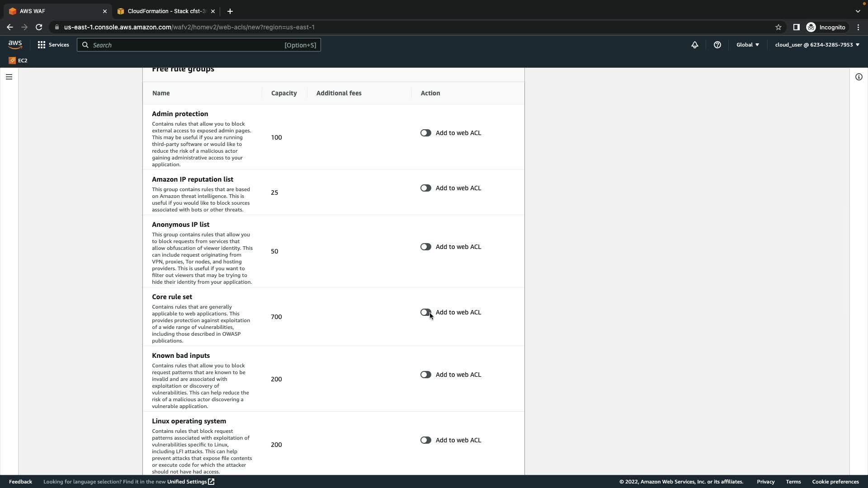The image size is (868, 488).
Task: Bookmark this page with the star icon
Action: [x=778, y=27]
